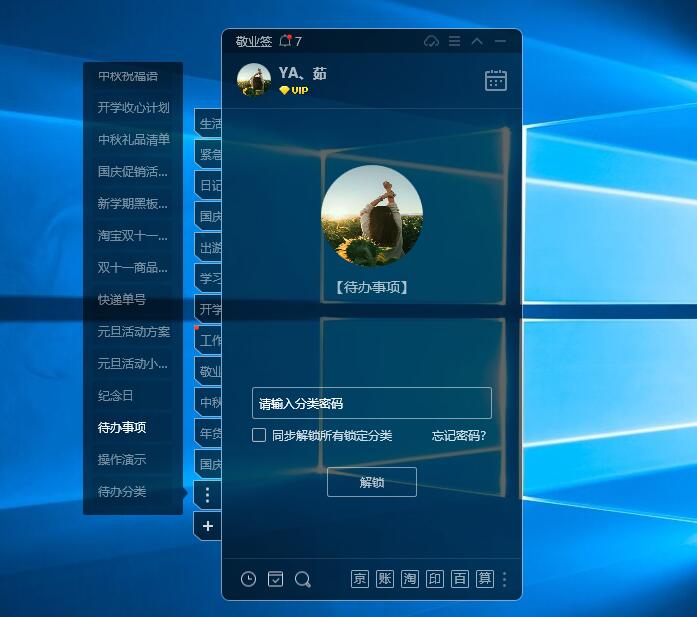697x617 pixels.
Task: Select 淘宝双十一... in the category list
Action: 133,236
